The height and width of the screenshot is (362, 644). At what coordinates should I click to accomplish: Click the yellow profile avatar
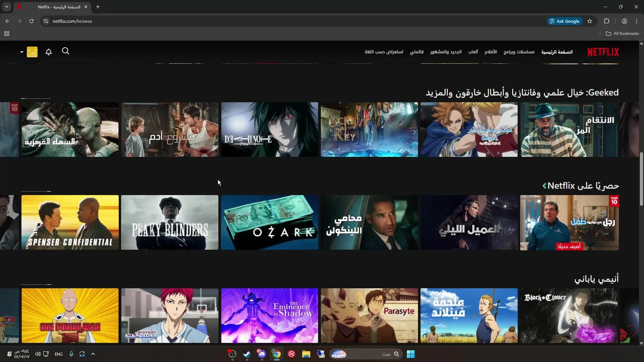32,52
